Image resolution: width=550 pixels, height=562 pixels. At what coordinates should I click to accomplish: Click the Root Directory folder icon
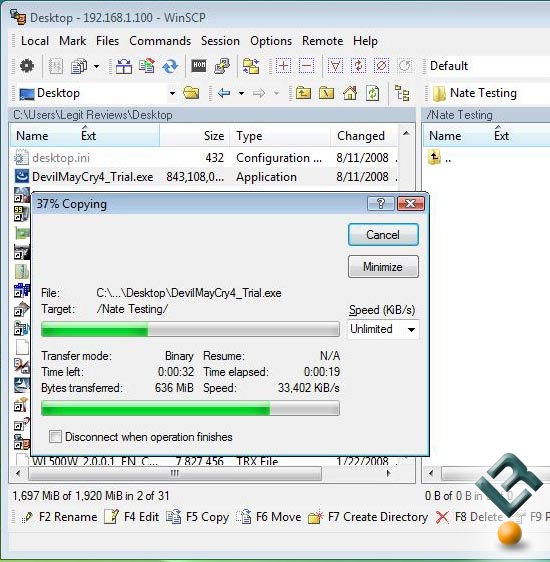click(x=326, y=94)
